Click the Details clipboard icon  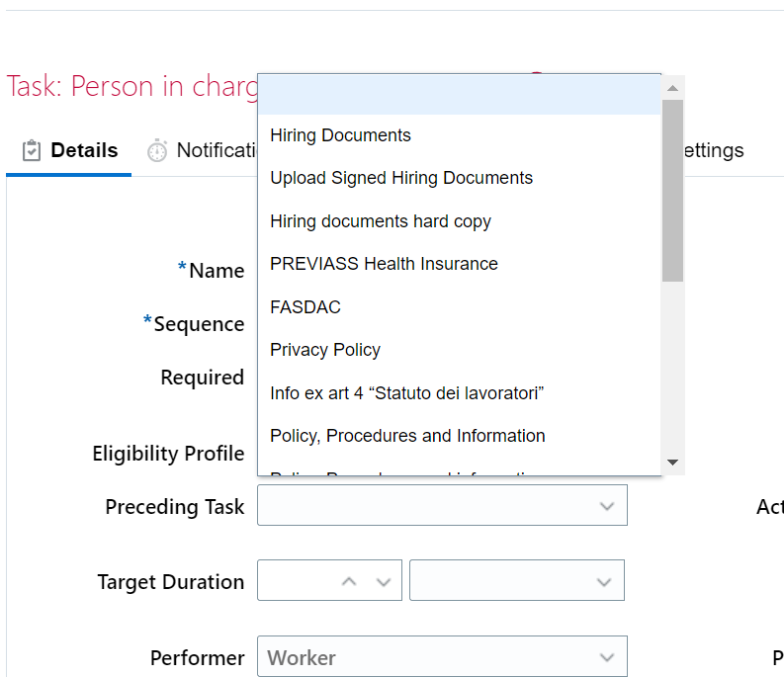tap(31, 150)
